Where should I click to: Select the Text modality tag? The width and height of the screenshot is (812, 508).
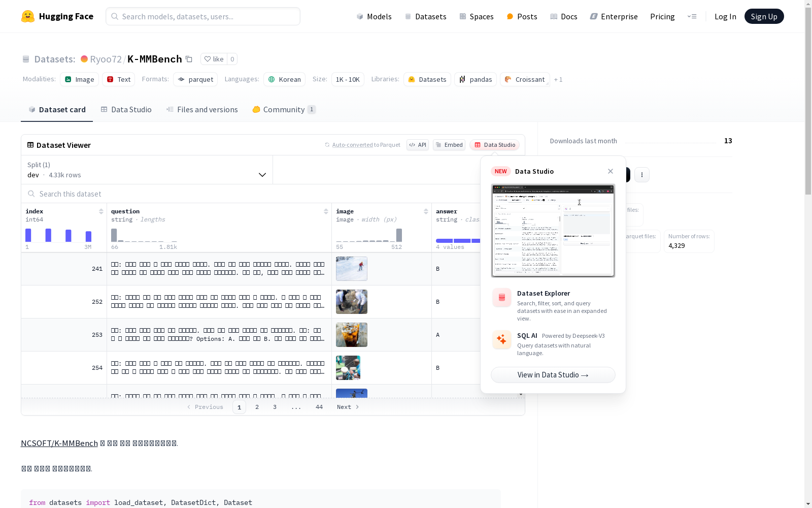119,79
